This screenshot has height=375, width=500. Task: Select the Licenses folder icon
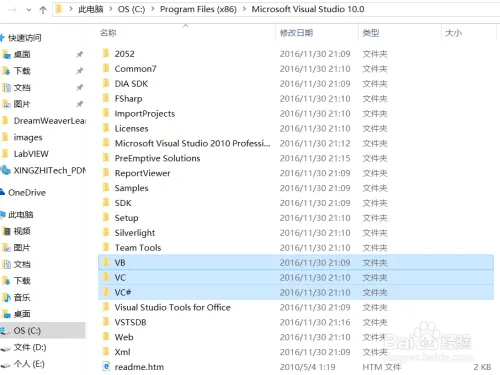106,128
